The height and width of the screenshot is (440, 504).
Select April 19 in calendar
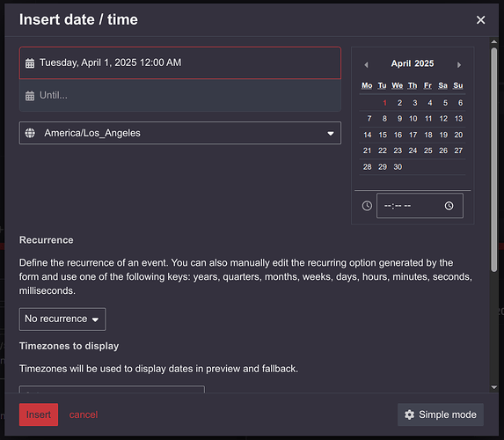pyautogui.click(x=443, y=135)
